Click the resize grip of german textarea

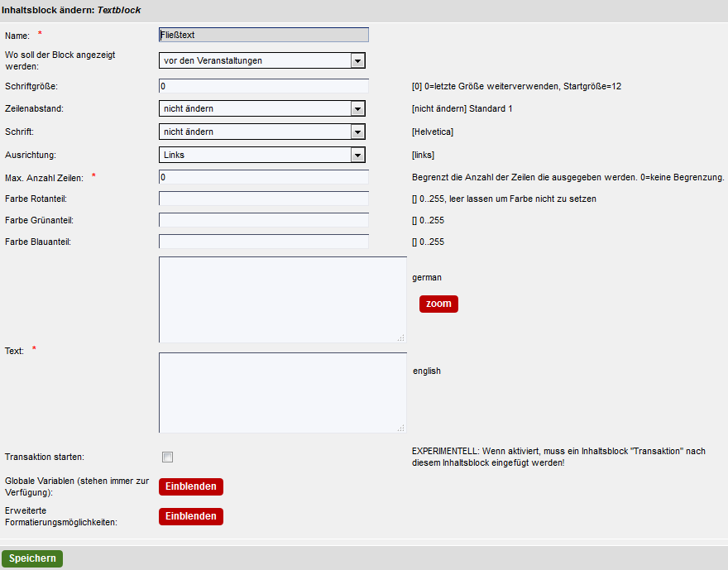click(401, 338)
